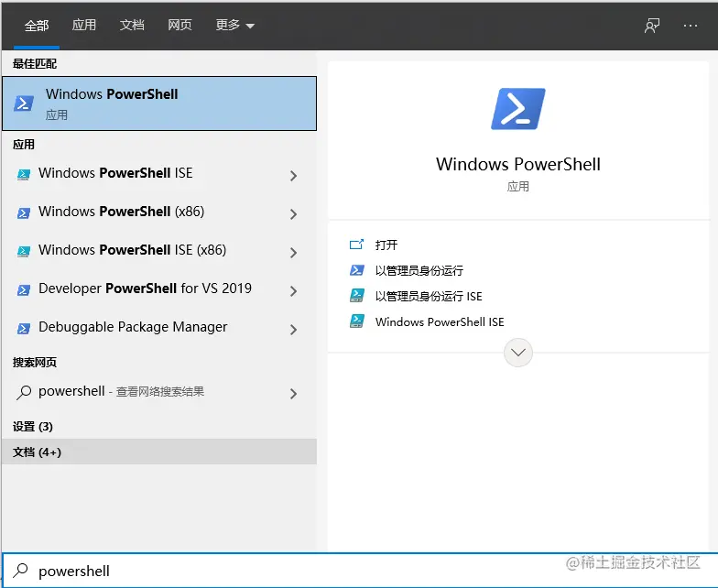Expand Windows PowerShell (x86) result arrow
The height and width of the screenshot is (588, 718).
[x=293, y=214]
